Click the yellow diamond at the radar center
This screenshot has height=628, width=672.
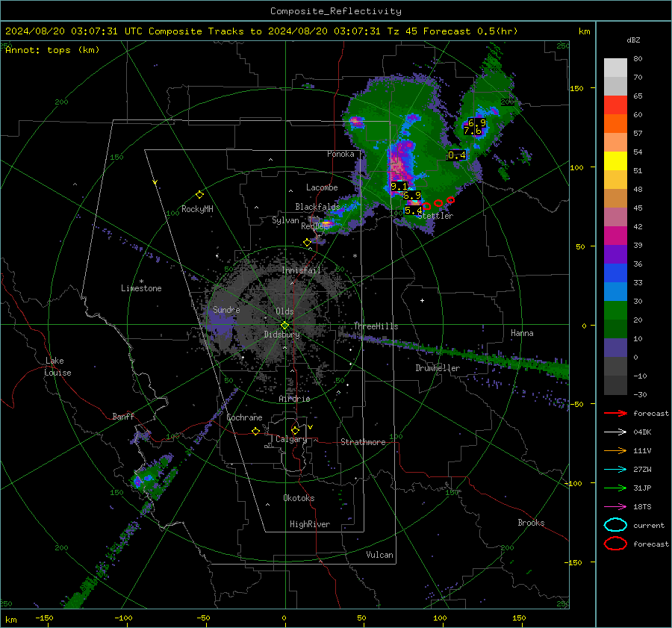point(284,326)
